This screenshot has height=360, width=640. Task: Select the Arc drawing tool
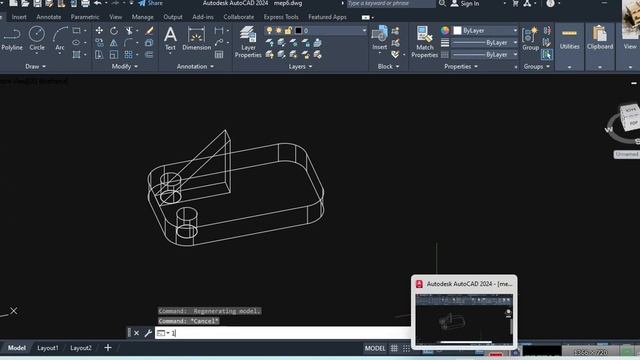coord(60,38)
